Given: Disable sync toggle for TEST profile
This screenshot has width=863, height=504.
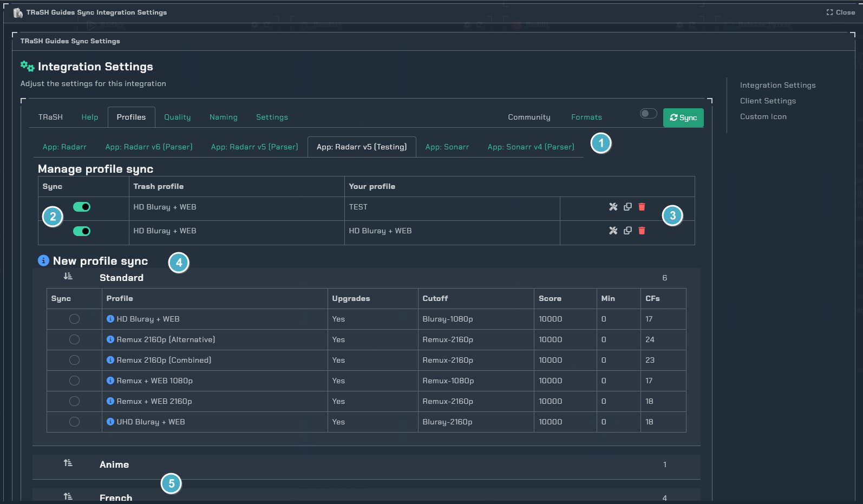Looking at the screenshot, I should pyautogui.click(x=82, y=207).
